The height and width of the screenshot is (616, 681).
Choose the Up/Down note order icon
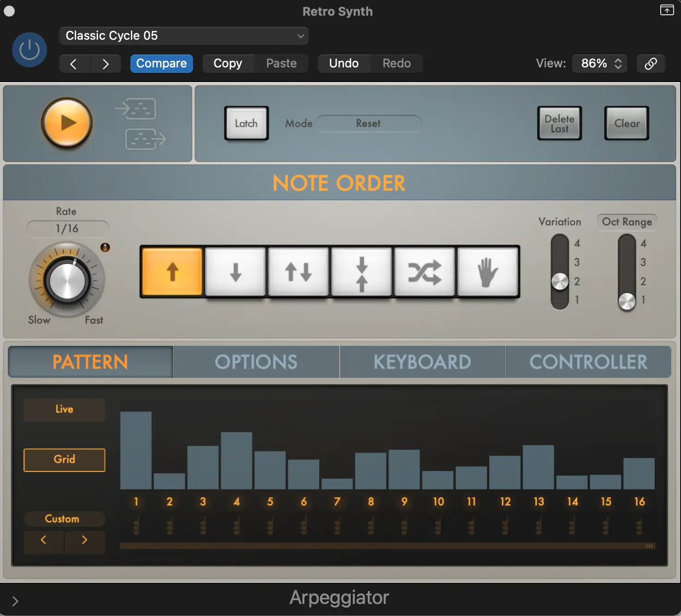(298, 272)
